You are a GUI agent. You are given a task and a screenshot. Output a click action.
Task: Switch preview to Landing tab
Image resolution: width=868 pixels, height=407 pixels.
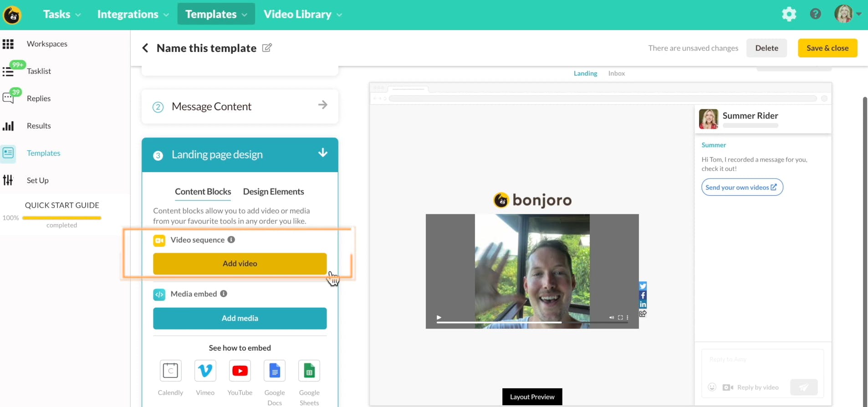click(585, 73)
